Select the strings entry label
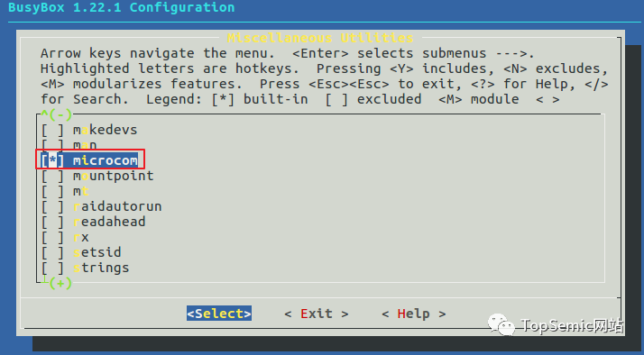The width and height of the screenshot is (644, 355). click(x=101, y=268)
